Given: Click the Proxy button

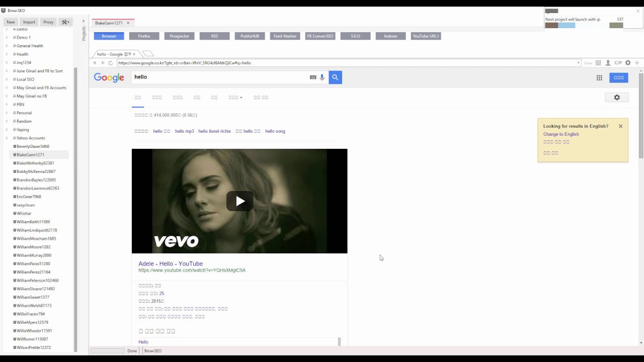Looking at the screenshot, I should pos(48,22).
